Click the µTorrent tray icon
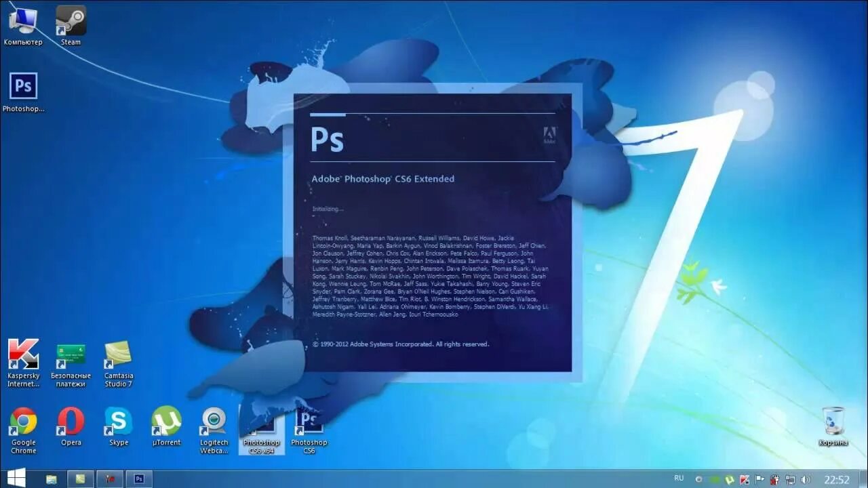This screenshot has width=868, height=488. pyautogui.click(x=730, y=480)
